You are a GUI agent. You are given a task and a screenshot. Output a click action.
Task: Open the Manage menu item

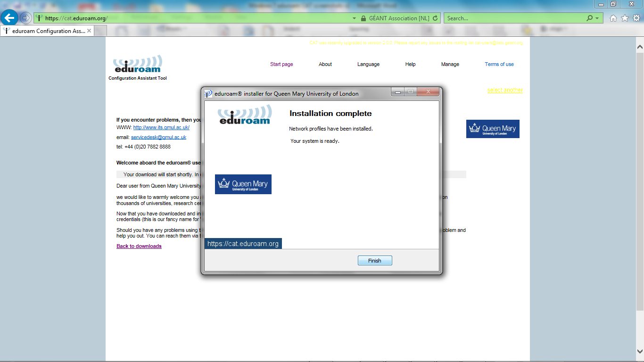click(450, 64)
